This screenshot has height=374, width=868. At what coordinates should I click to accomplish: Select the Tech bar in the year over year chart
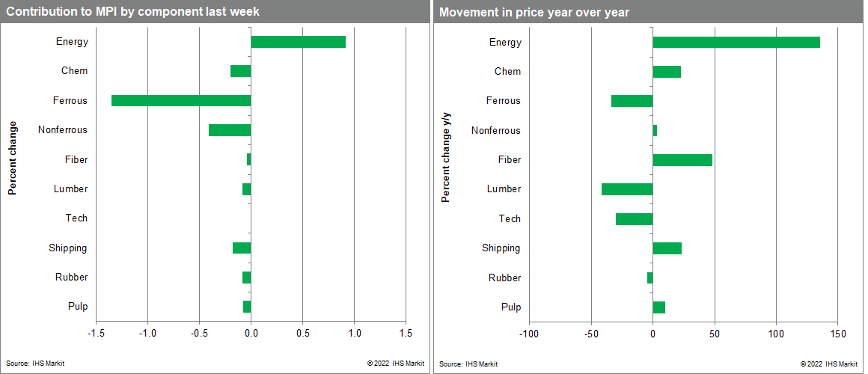634,219
